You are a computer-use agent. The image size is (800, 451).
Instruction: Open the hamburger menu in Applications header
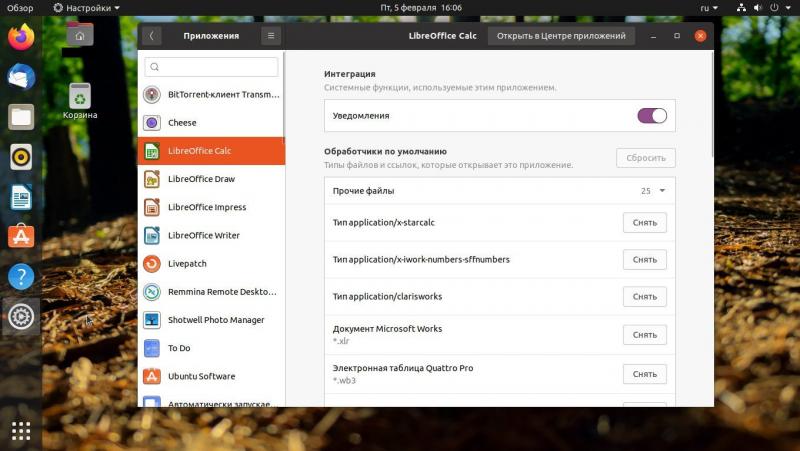coord(270,36)
